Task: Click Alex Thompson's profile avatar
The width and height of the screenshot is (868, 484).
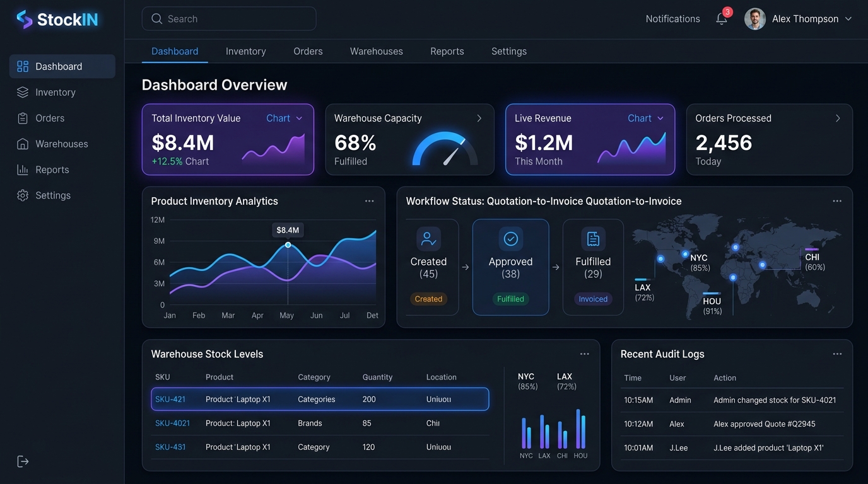Action: point(755,19)
